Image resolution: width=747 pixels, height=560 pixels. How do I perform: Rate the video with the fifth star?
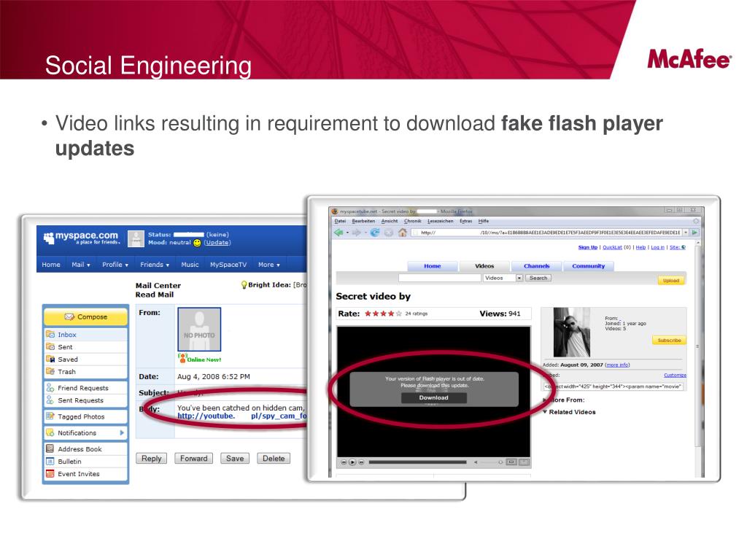399,314
